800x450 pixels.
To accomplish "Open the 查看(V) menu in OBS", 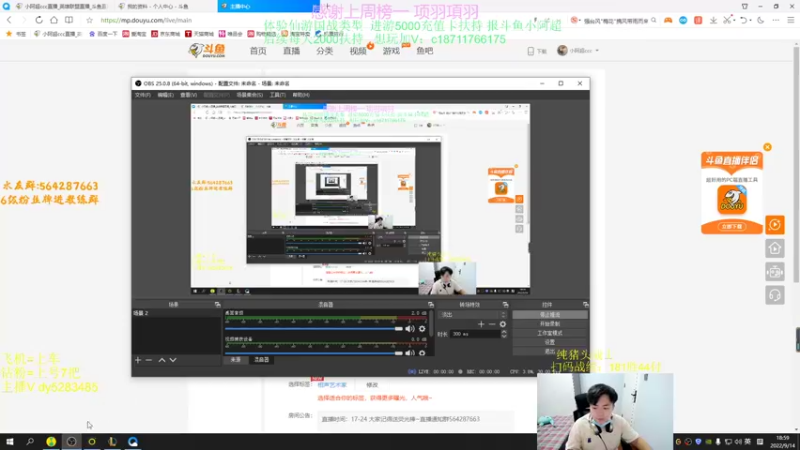I will (188, 95).
